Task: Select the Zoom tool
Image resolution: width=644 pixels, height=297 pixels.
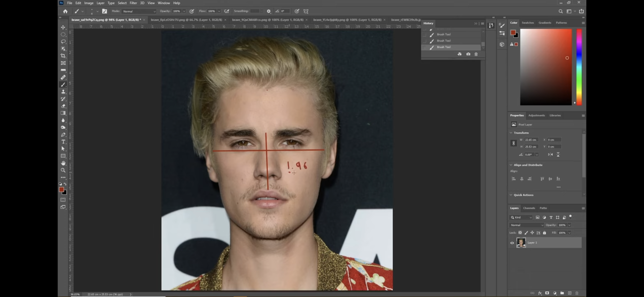Action: 63,170
